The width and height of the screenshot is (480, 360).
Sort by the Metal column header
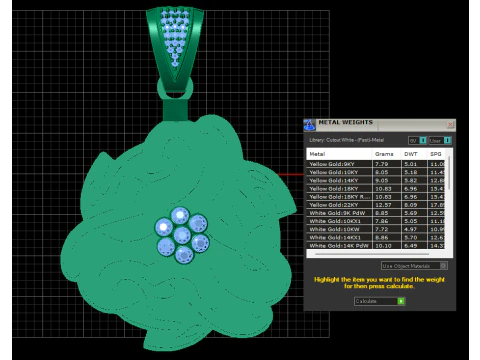(339, 154)
